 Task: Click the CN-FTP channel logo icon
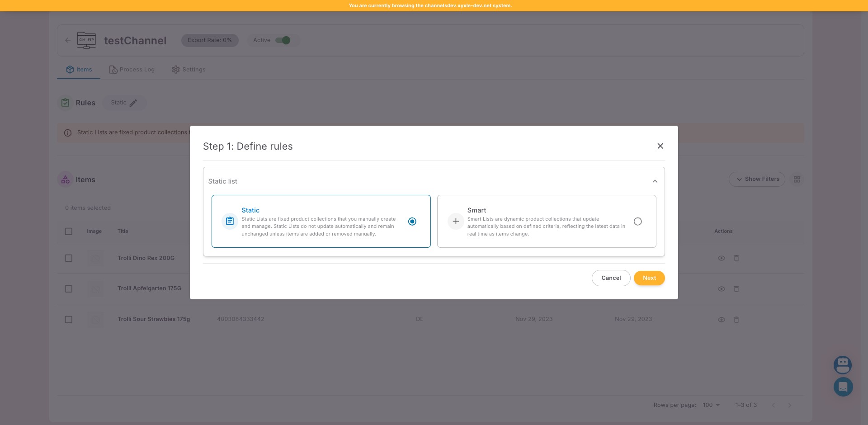pos(86,40)
